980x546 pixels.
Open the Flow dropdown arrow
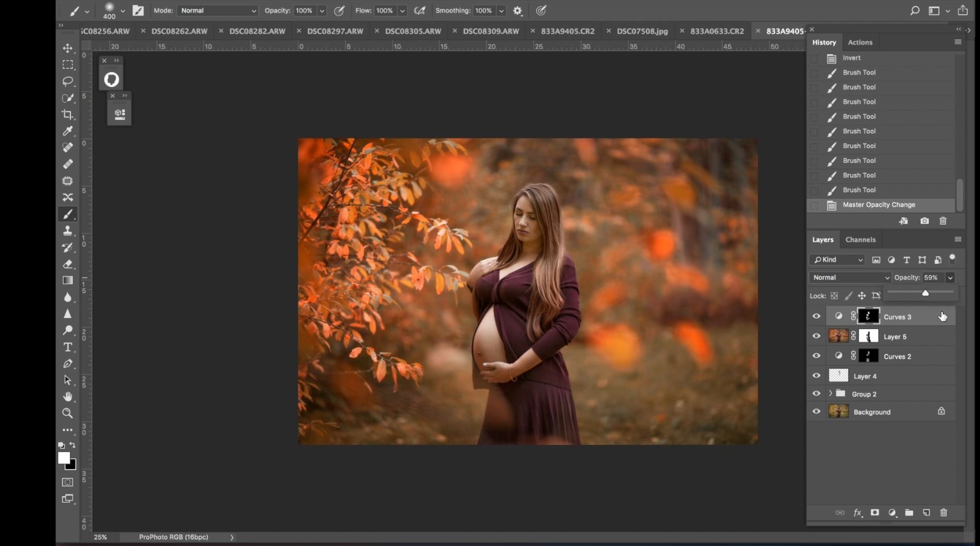pyautogui.click(x=402, y=11)
